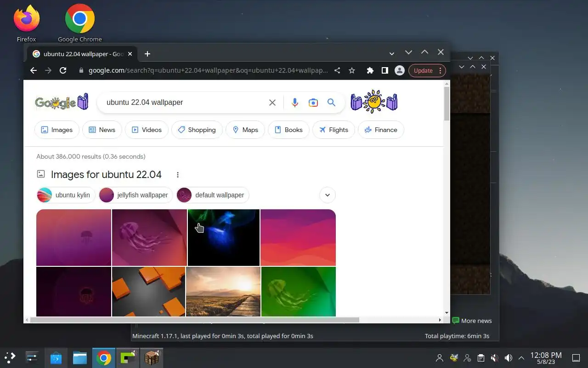Filter results by Maps
The height and width of the screenshot is (368, 588).
(x=245, y=130)
